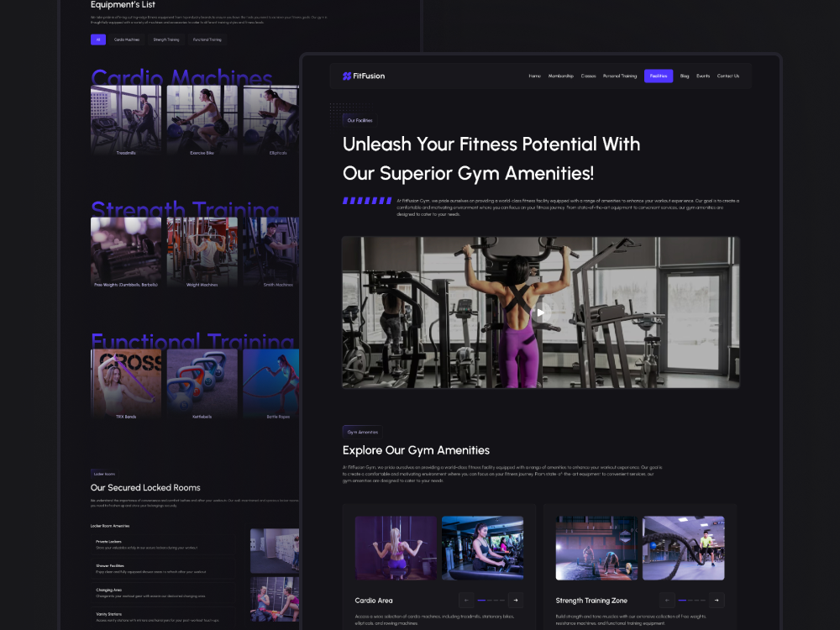Play the gym facility video
840x630 pixels.
[x=540, y=312]
